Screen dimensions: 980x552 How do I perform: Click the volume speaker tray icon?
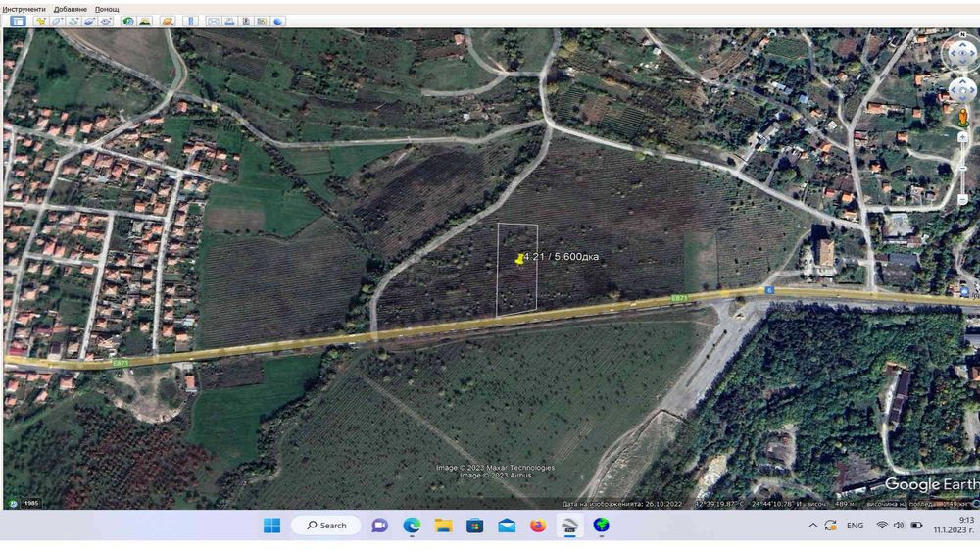pos(899,526)
